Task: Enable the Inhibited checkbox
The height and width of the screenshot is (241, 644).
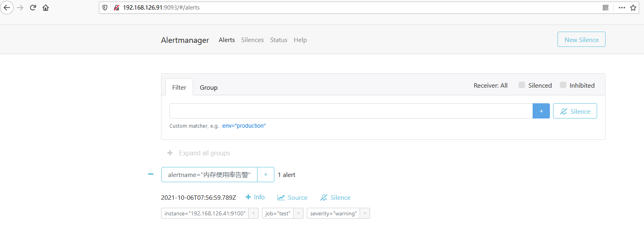Action: pos(563,85)
